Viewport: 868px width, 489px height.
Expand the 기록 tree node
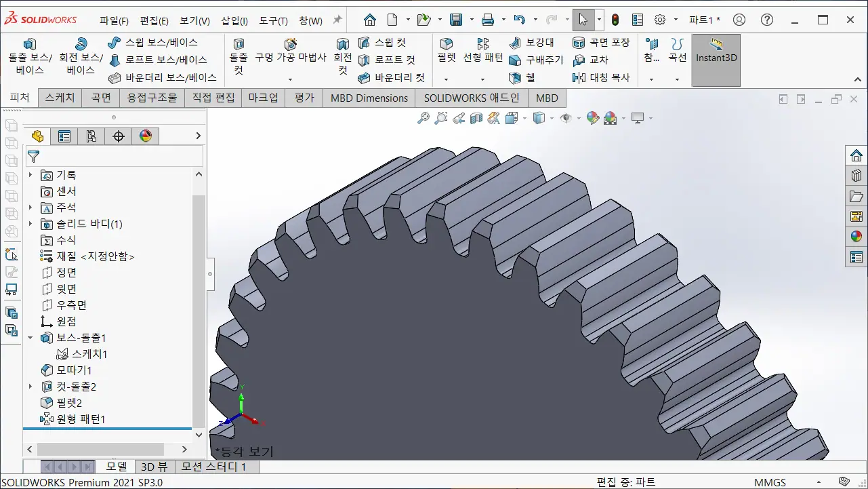click(30, 175)
